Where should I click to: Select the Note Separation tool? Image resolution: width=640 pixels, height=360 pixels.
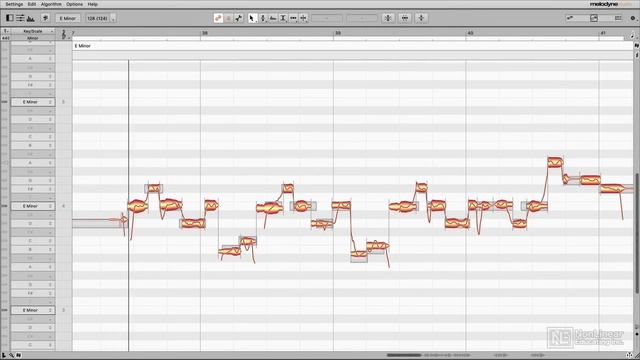click(x=303, y=18)
